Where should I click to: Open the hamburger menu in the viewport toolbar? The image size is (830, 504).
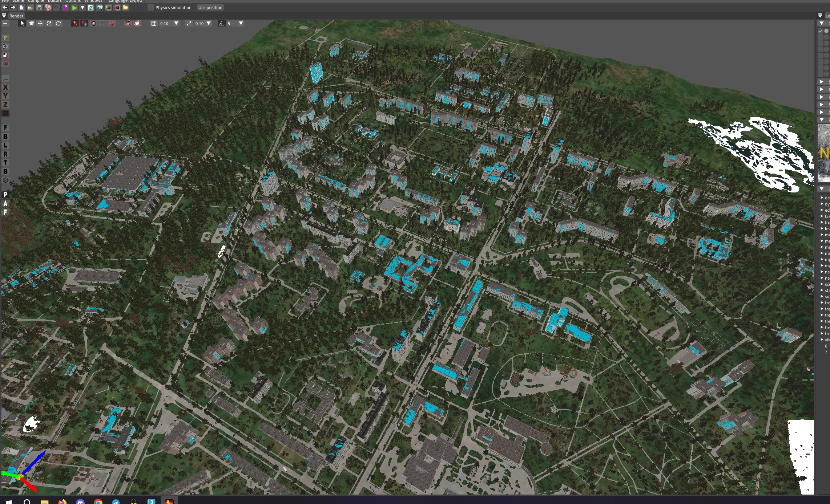pyautogui.click(x=5, y=23)
